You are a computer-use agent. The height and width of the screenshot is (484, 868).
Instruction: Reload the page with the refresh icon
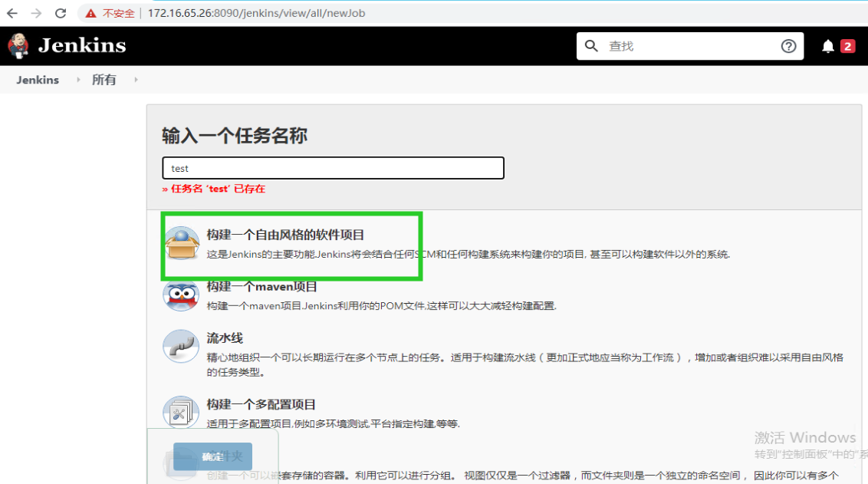click(61, 13)
